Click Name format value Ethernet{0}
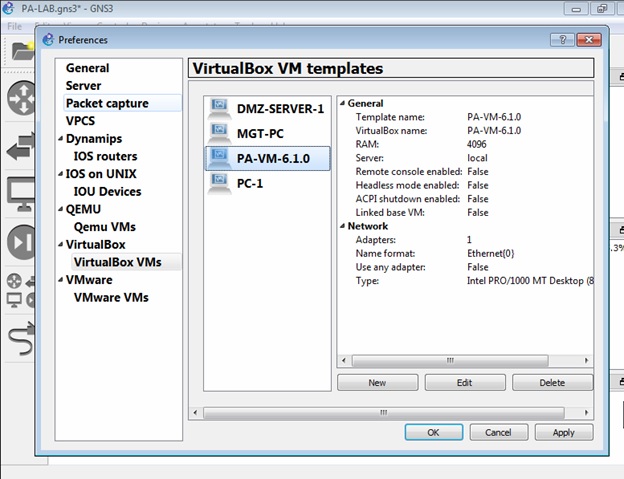This screenshot has height=479, width=624. [491, 253]
